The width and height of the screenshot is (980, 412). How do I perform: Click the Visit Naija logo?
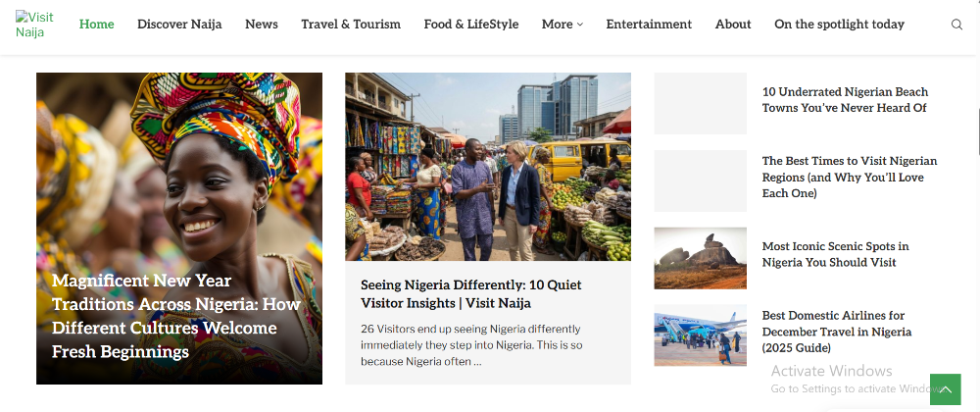35,25
